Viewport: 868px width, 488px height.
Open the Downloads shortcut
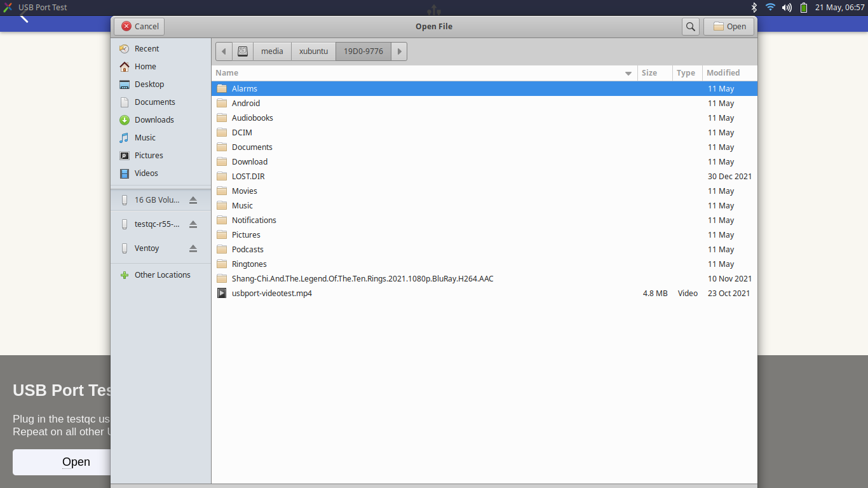[153, 119]
